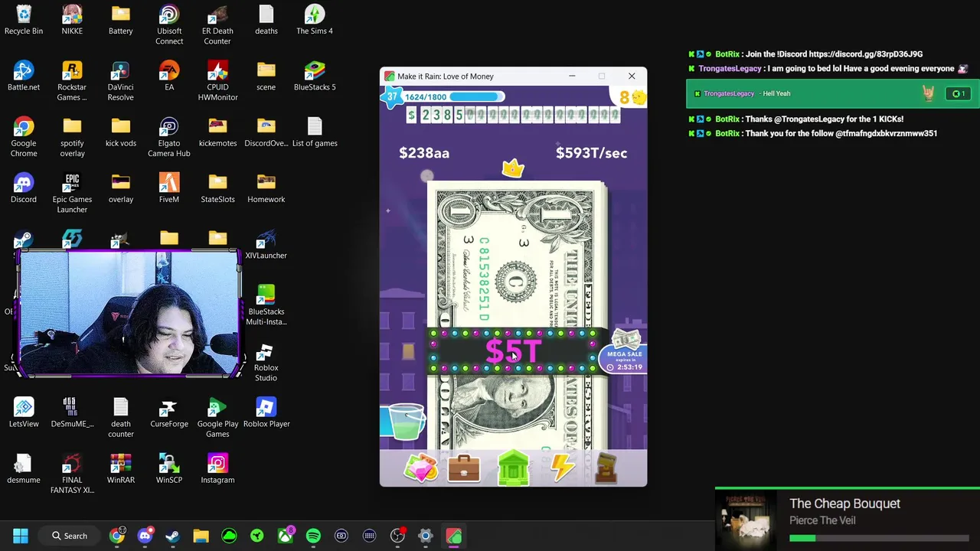Select the Epic Games Launcher shortcut
The image size is (980, 551).
point(72,193)
